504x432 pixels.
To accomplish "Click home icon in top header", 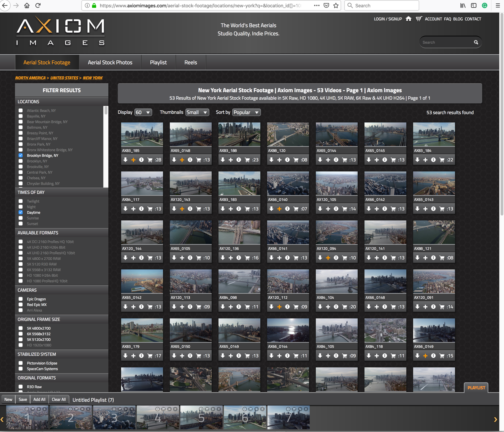I will 409,19.
